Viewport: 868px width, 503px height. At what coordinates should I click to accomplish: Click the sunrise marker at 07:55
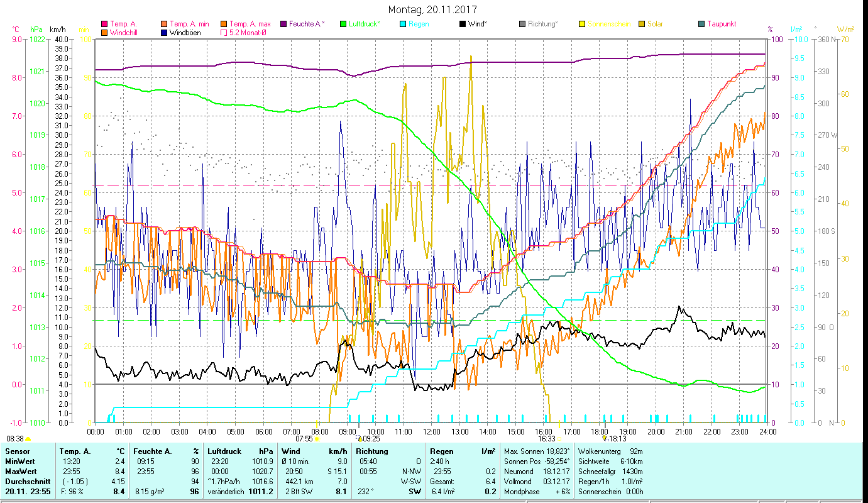pyautogui.click(x=317, y=439)
